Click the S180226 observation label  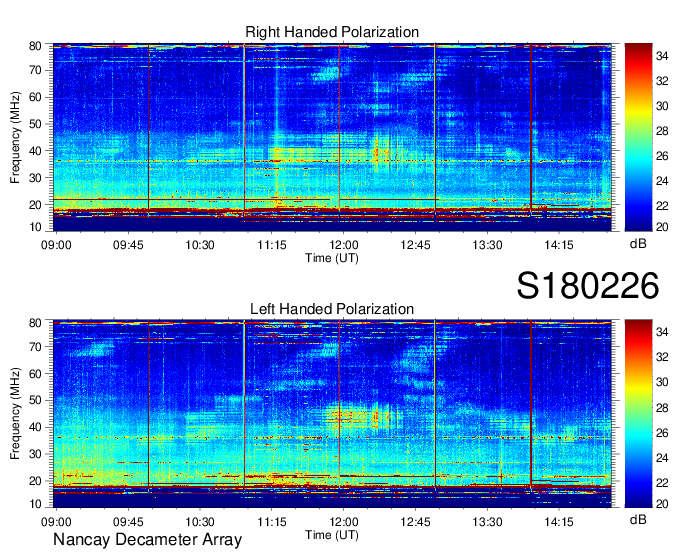coord(588,285)
